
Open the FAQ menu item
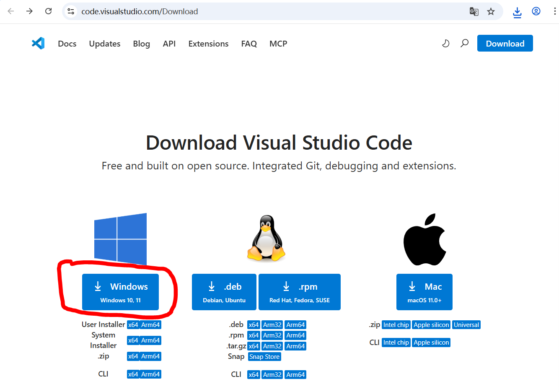coord(249,44)
